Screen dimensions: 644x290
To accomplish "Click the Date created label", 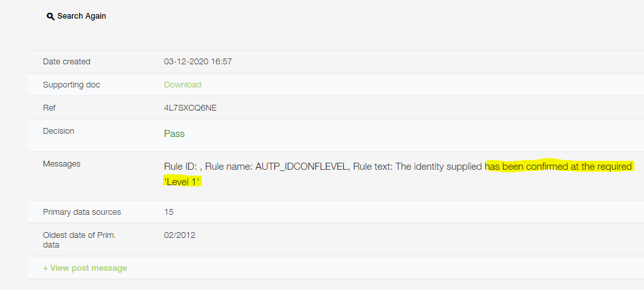I will point(67,62).
